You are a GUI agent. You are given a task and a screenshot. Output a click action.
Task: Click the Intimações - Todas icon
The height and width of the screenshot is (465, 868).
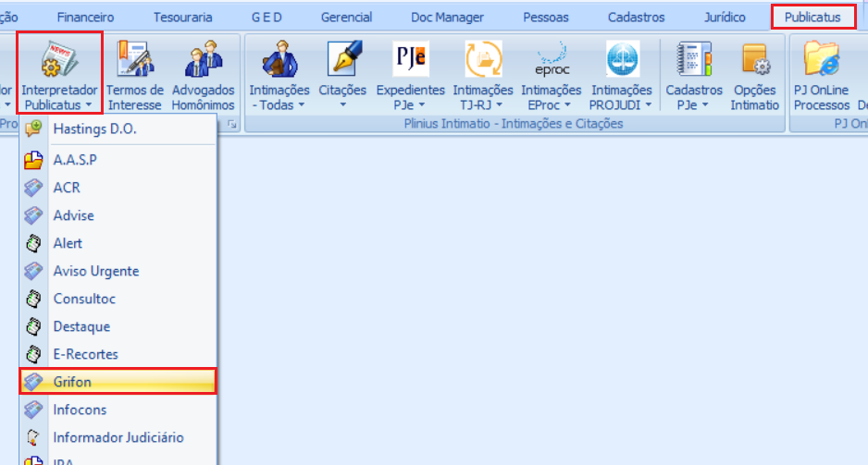(x=279, y=58)
